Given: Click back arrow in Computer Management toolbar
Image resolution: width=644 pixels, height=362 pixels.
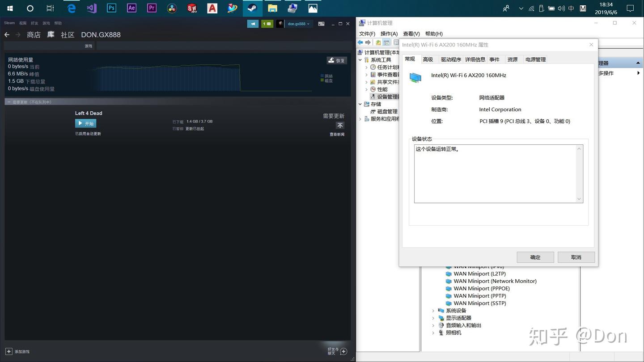Looking at the screenshot, I should tap(360, 42).
